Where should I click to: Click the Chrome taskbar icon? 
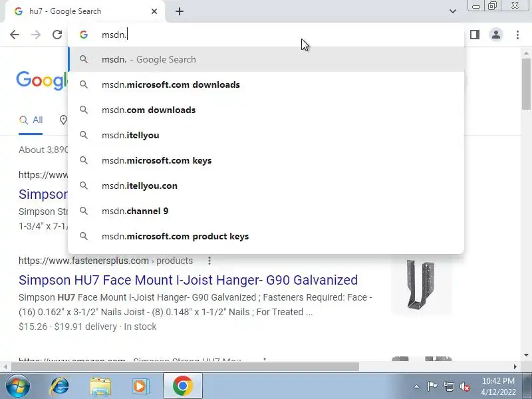(183, 386)
